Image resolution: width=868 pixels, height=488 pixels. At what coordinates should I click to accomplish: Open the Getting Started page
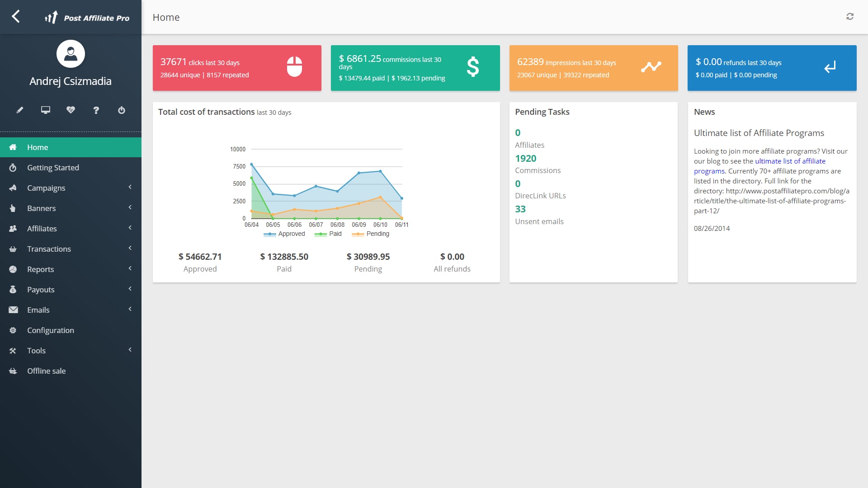coord(53,167)
